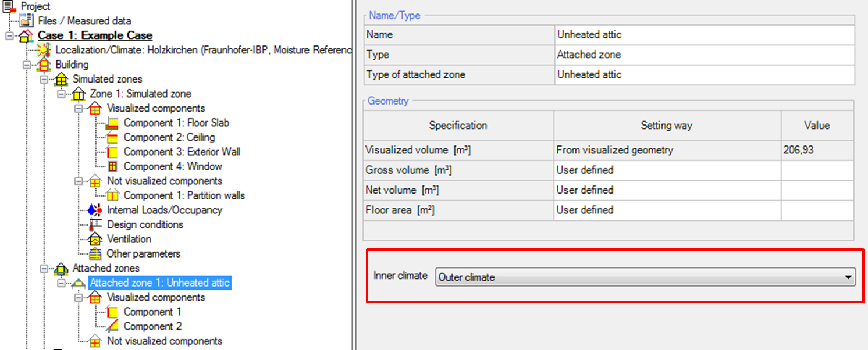
Task: Click the Files / Measured data icon
Action: [x=27, y=21]
